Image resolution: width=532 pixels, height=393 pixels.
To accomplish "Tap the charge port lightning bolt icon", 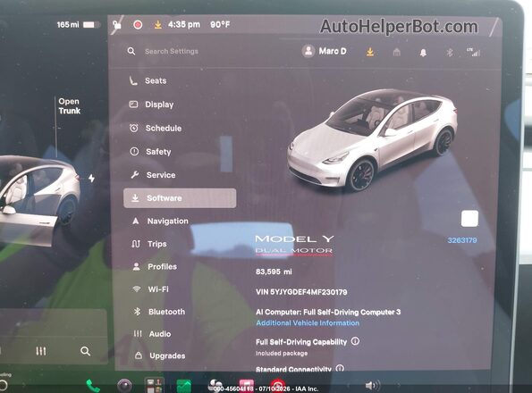I will coord(91,178).
